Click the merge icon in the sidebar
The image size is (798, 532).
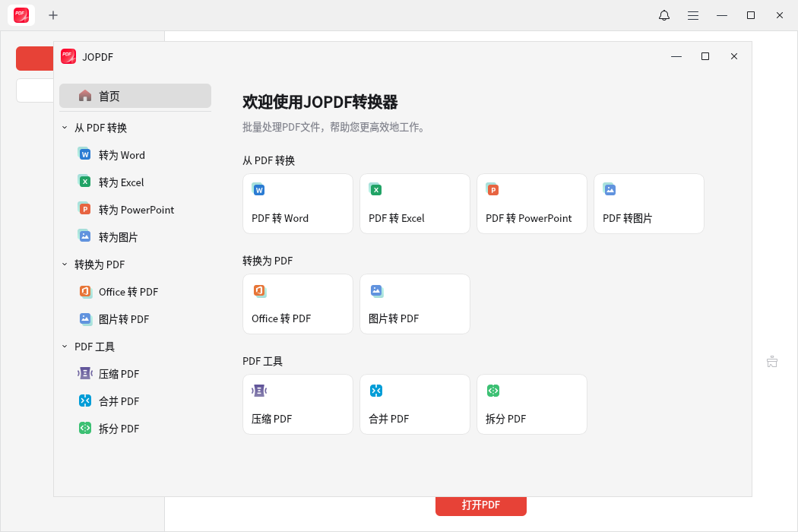[x=85, y=401]
